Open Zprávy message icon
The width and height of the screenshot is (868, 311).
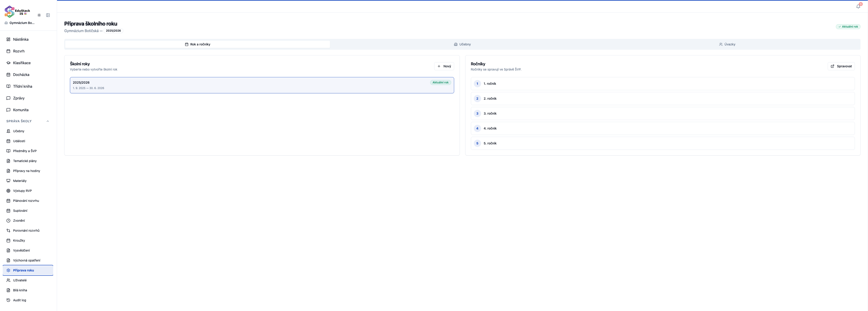[8, 98]
